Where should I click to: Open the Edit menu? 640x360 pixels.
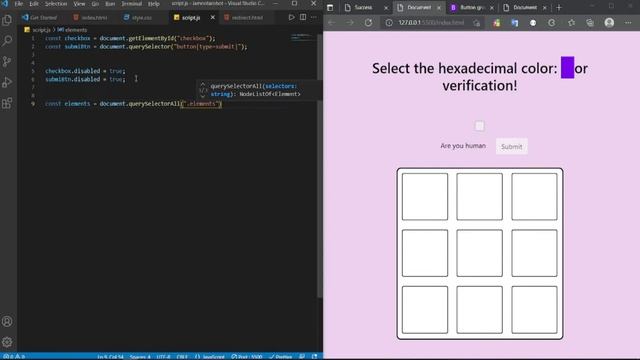pos(34,4)
